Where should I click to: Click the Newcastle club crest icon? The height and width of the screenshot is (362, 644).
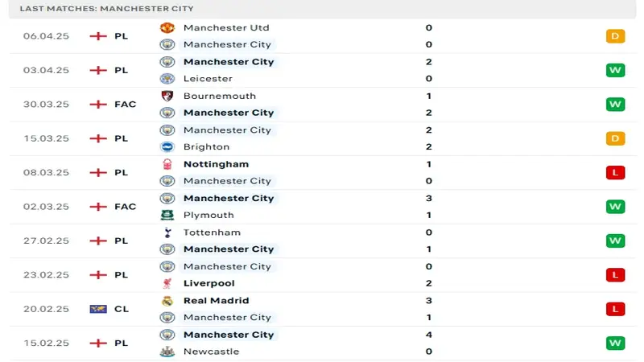point(167,352)
